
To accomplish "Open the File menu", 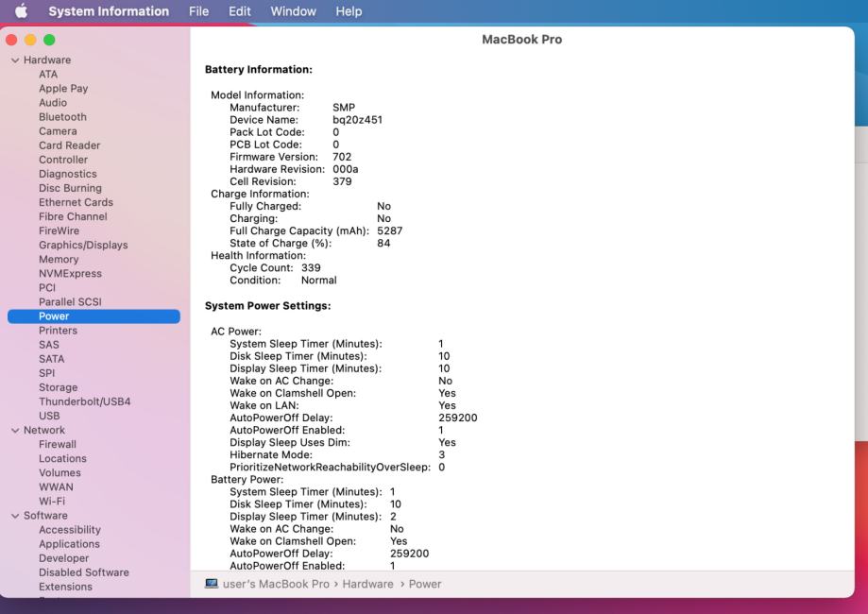I will (198, 11).
